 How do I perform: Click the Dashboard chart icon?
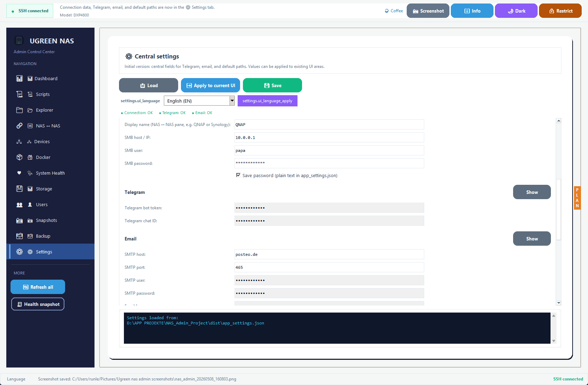tap(20, 78)
